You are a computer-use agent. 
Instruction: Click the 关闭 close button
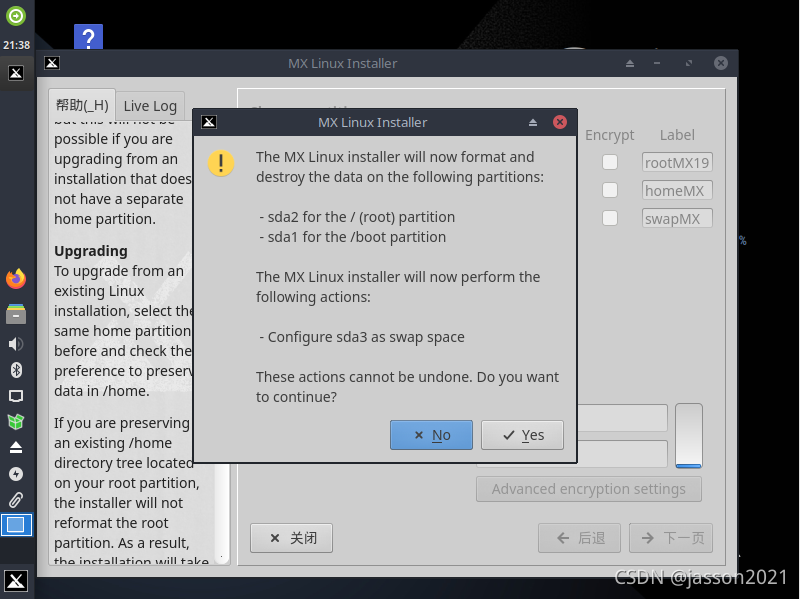coord(291,538)
